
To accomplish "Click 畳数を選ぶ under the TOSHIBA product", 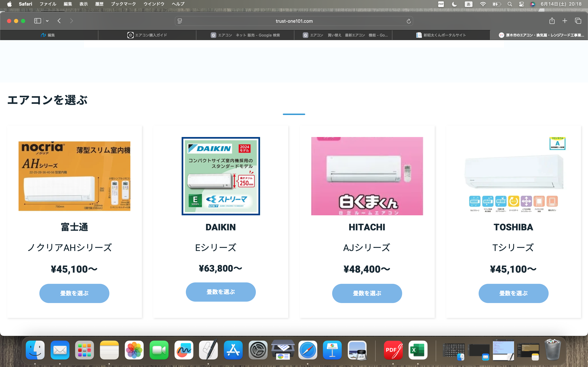I will (514, 293).
